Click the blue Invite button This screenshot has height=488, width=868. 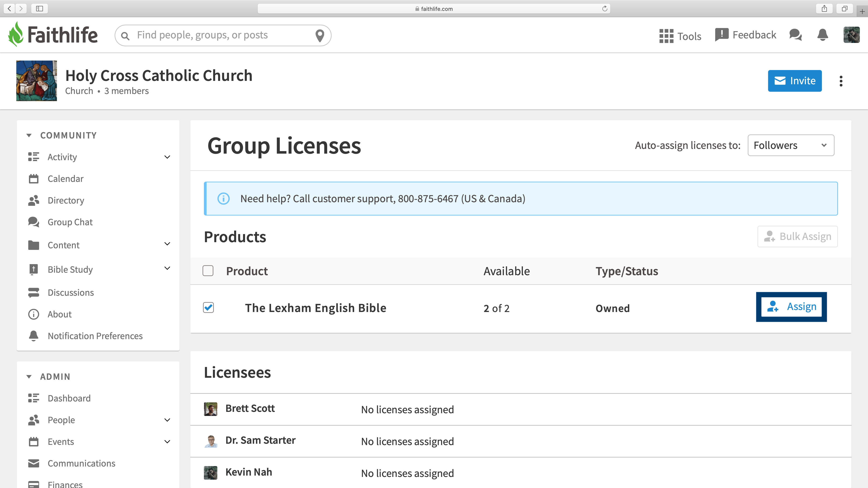[795, 81]
